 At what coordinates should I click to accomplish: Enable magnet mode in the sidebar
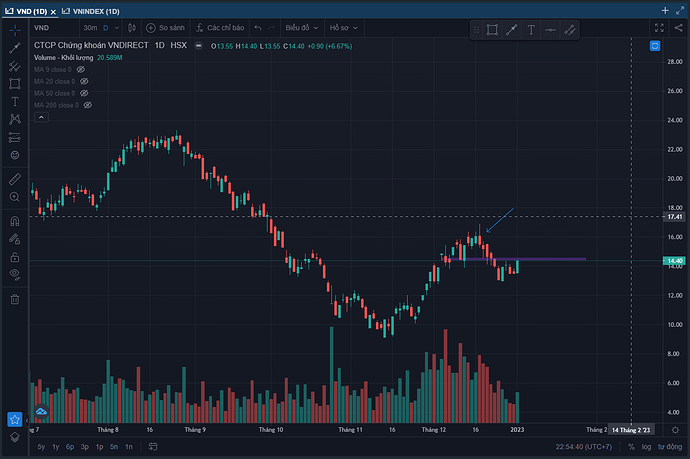pos(15,221)
